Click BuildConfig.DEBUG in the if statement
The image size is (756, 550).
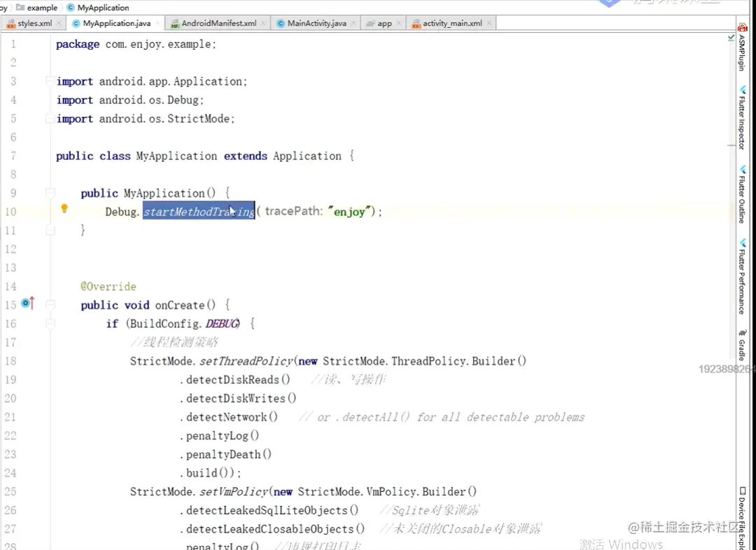[185, 324]
